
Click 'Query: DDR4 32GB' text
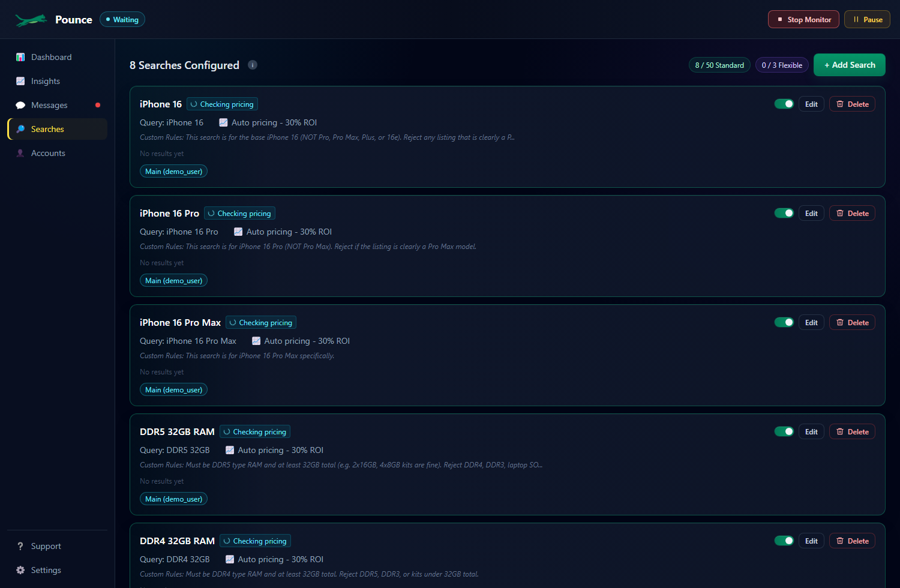(175, 559)
